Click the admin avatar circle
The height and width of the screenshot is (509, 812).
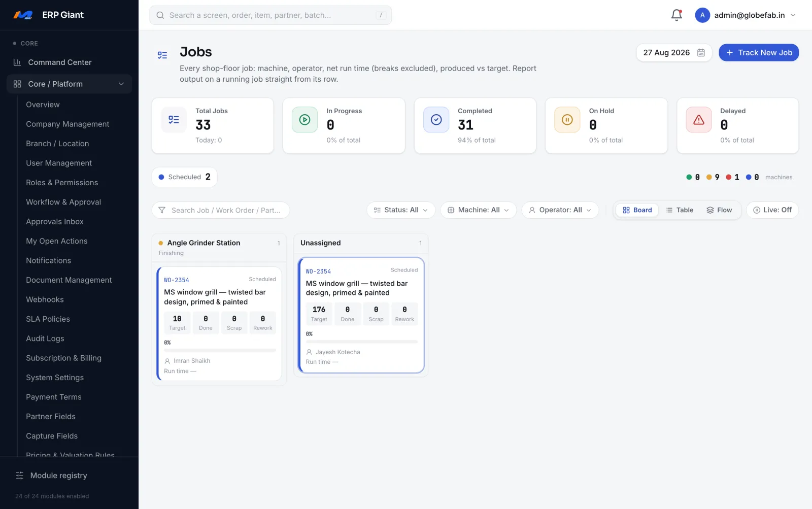702,15
